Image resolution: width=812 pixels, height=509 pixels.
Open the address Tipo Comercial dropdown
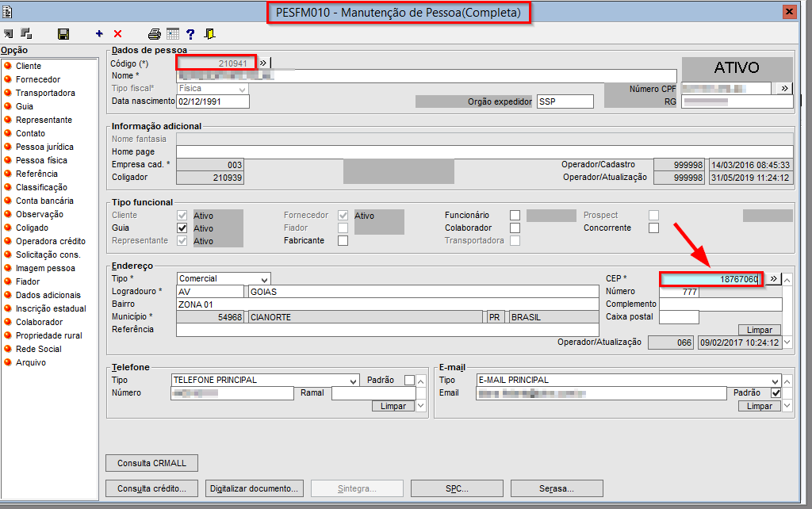(265, 279)
